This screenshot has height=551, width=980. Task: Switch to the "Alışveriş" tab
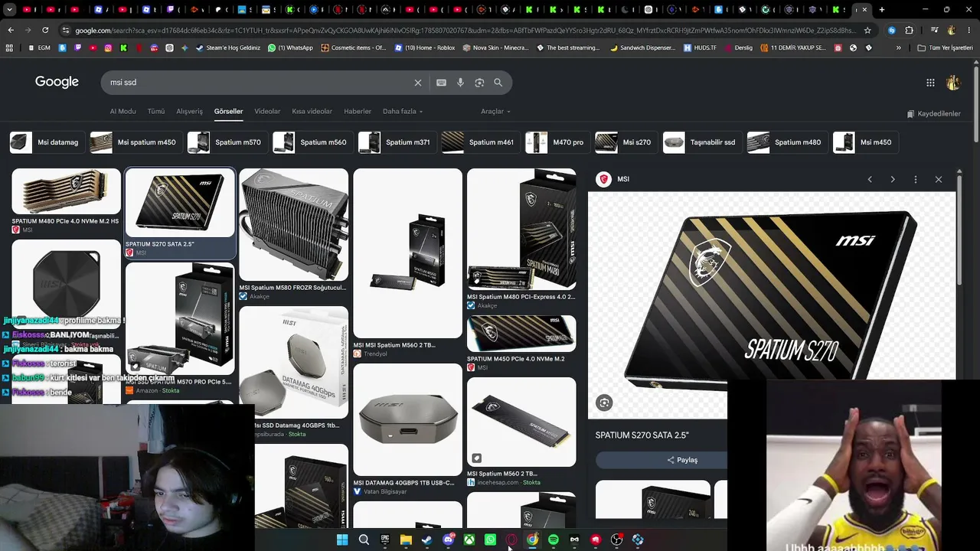pyautogui.click(x=190, y=112)
